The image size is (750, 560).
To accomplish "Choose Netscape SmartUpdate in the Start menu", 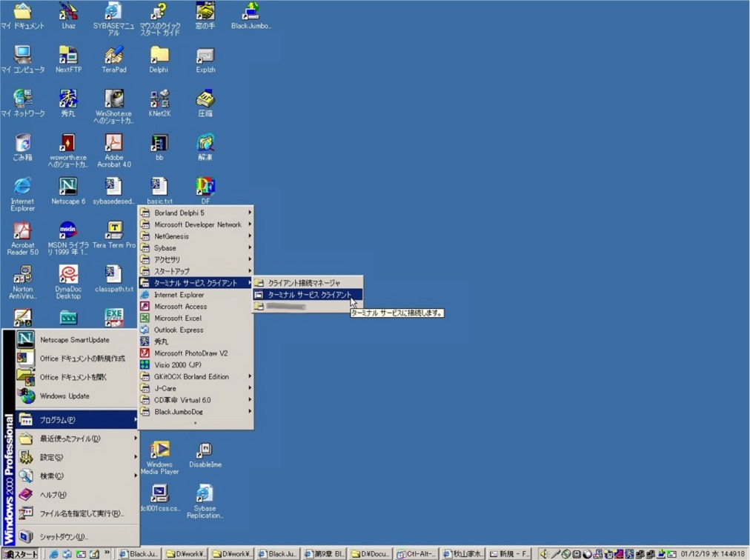I will click(x=78, y=339).
